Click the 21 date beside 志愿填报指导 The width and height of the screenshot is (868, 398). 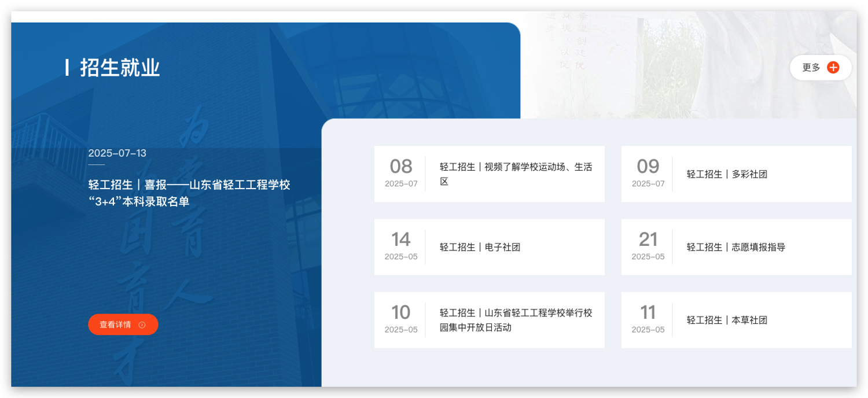648,240
